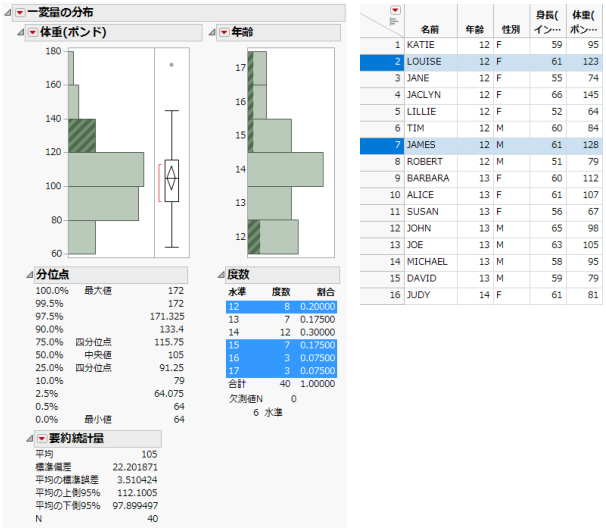The height and width of the screenshot is (530, 606).
Task: Select row 2 LOUISE by row number
Action: (x=382, y=61)
